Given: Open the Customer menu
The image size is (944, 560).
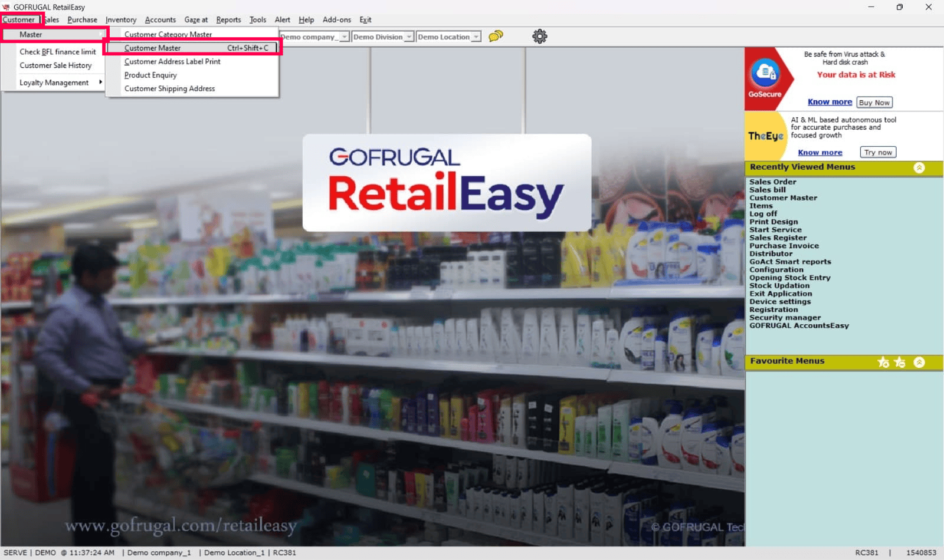Looking at the screenshot, I should [x=19, y=19].
